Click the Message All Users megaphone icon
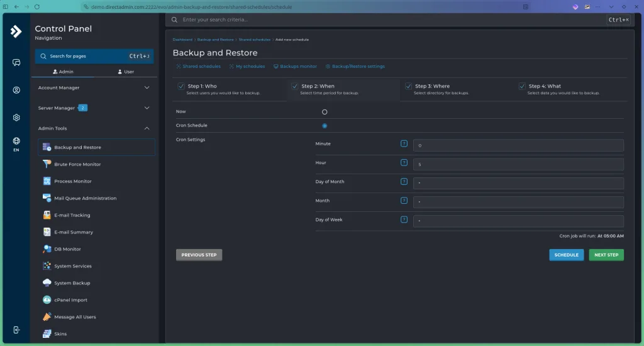The height and width of the screenshot is (346, 644). coord(47,317)
